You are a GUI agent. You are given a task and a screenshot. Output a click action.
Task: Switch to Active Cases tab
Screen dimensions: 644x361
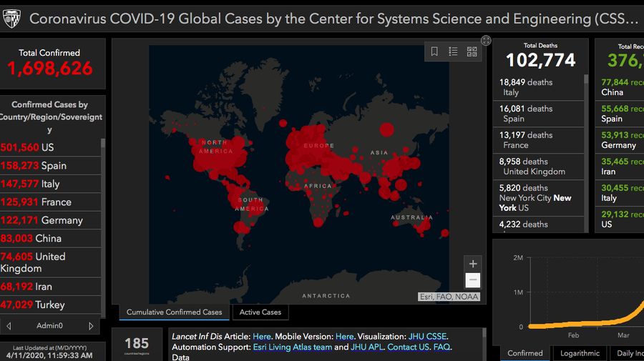pos(260,312)
